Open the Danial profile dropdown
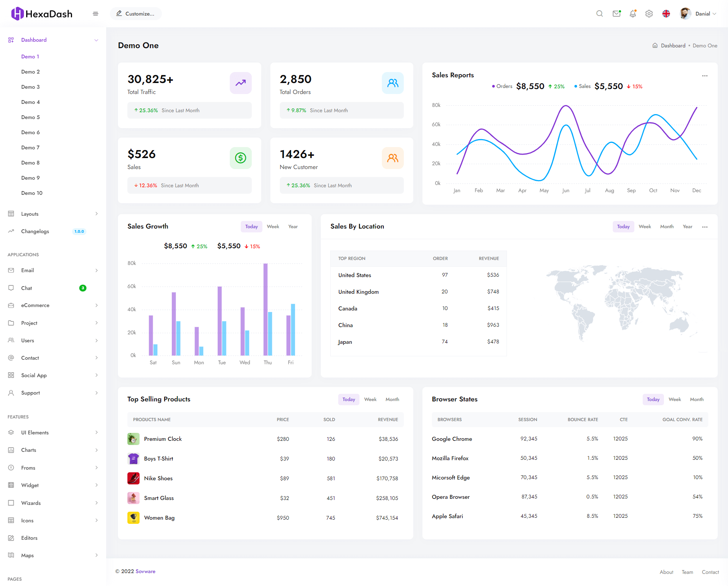This screenshot has height=586, width=728. [703, 14]
